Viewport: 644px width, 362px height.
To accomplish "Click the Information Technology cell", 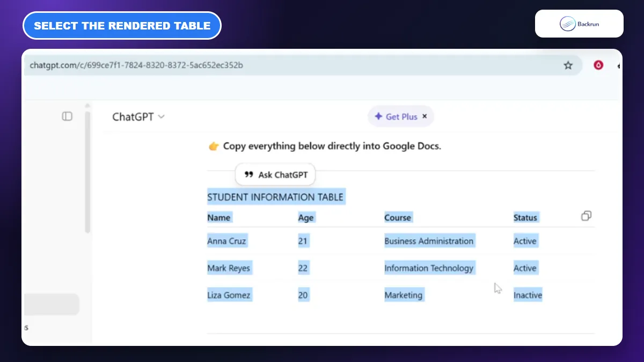I will pos(429,268).
